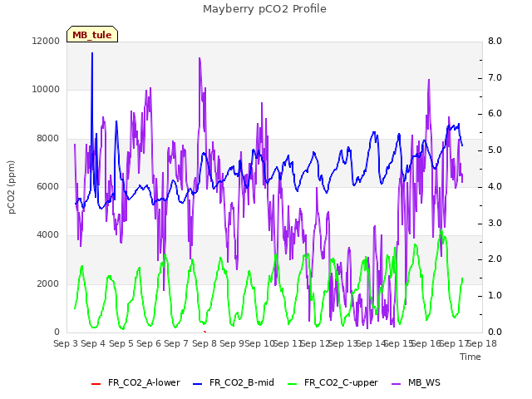Click the MB_tule site label box

click(x=92, y=34)
